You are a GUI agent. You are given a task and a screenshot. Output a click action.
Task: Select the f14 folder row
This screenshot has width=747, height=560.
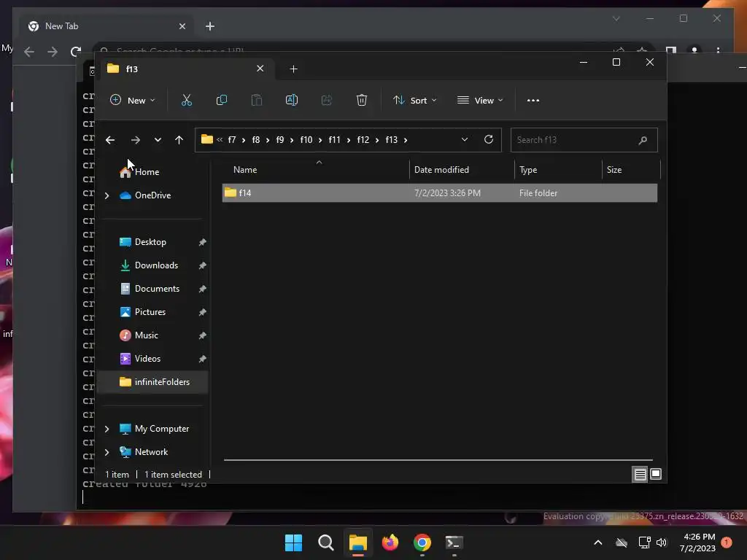click(439, 193)
